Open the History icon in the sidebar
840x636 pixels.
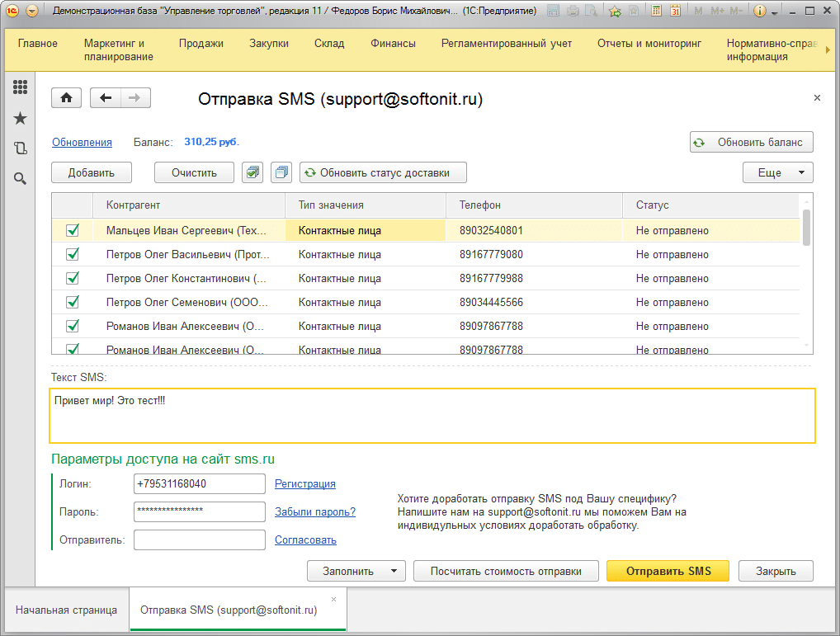20,148
